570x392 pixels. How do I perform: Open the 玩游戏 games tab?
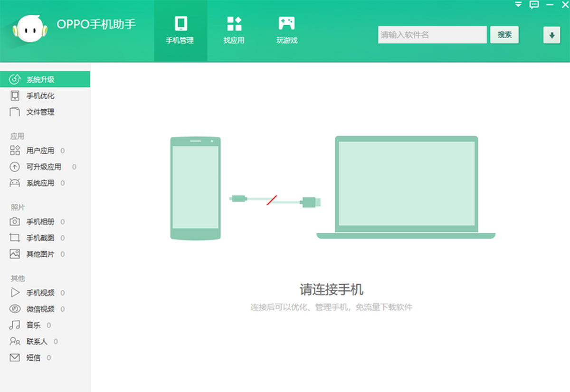tap(286, 30)
